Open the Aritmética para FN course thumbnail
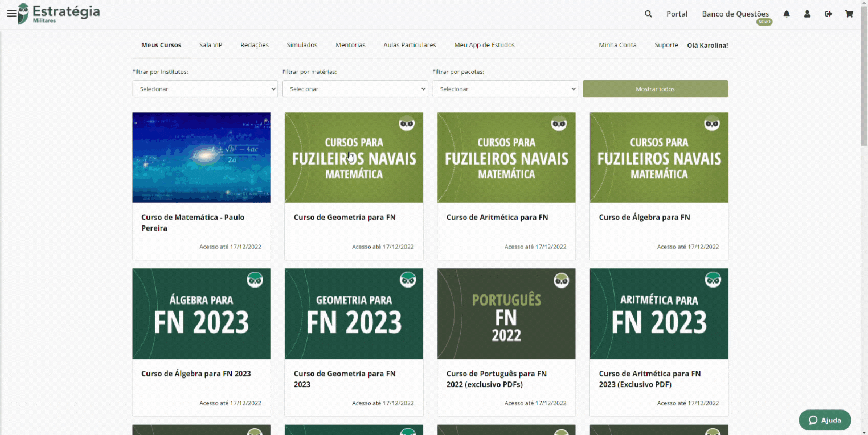 pos(506,157)
